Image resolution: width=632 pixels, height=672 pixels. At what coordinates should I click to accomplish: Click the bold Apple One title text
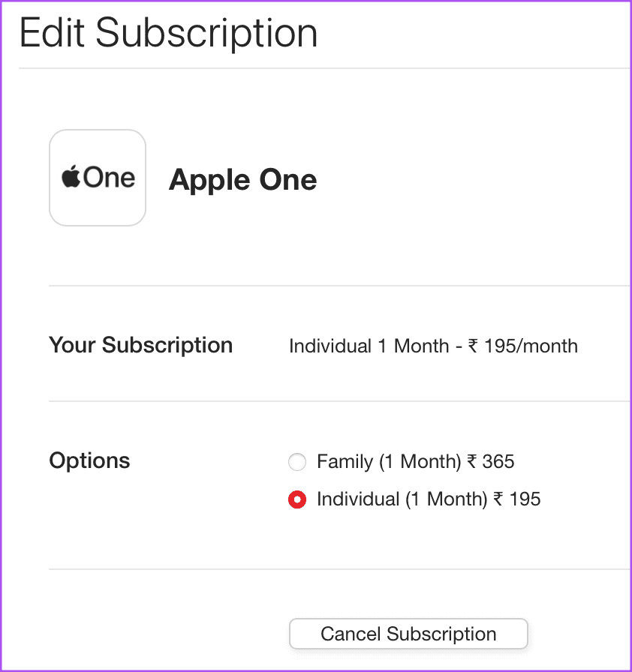[x=243, y=179]
